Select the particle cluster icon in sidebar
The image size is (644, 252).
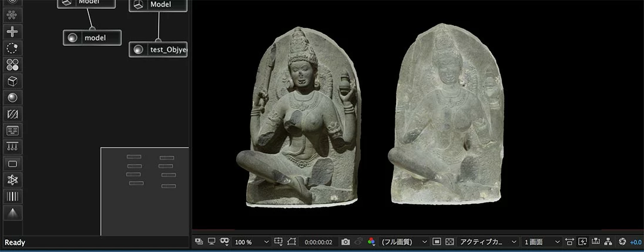tap(12, 15)
